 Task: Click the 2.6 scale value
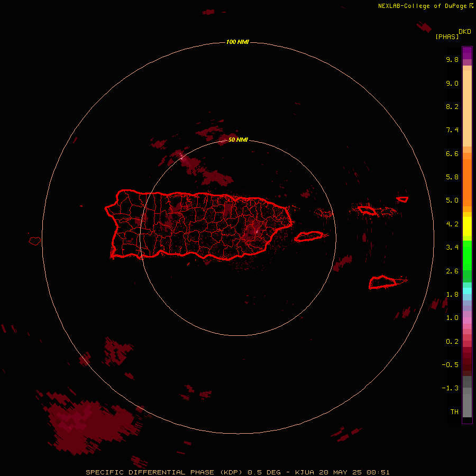(452, 271)
